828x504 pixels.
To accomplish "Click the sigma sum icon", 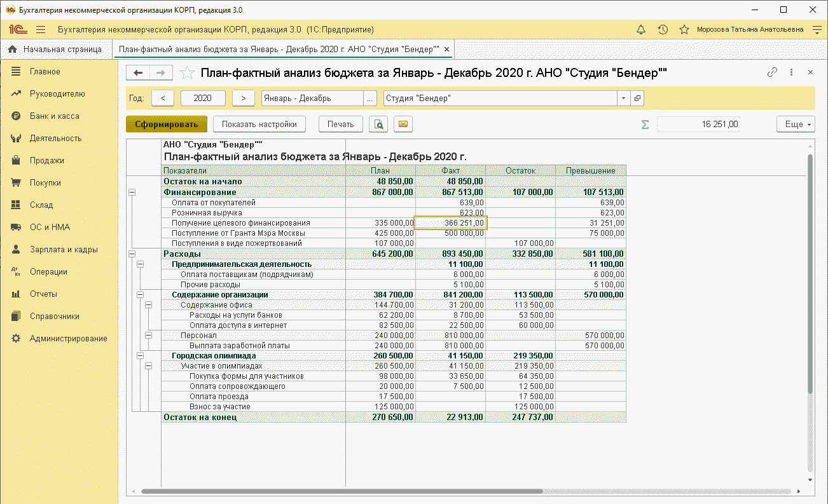I will (645, 125).
